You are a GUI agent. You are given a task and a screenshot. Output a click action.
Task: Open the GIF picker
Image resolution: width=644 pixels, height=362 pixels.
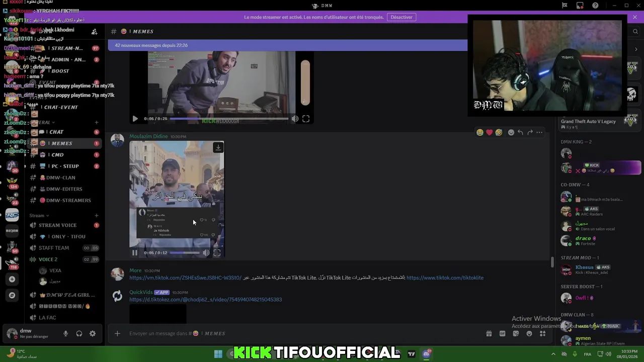[x=502, y=333]
